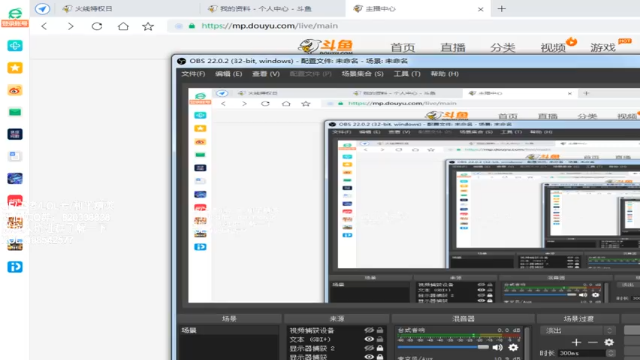Click the blue compass icon beside browser tabs

pyautogui.click(x=42, y=9)
